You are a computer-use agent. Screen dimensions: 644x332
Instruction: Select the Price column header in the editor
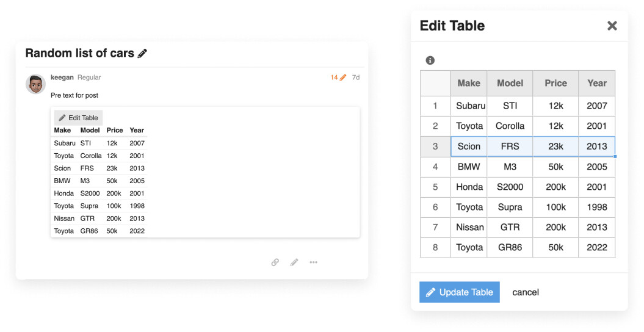click(555, 83)
